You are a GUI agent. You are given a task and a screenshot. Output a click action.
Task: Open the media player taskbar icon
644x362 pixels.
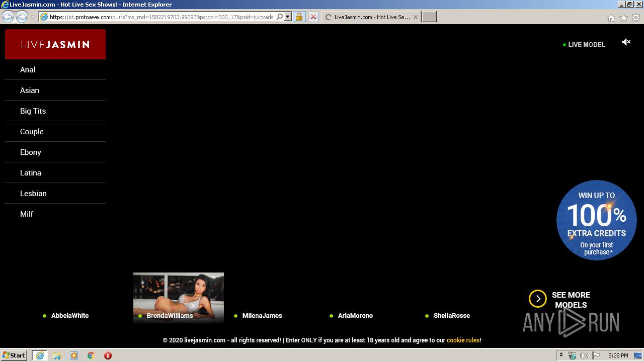74,355
